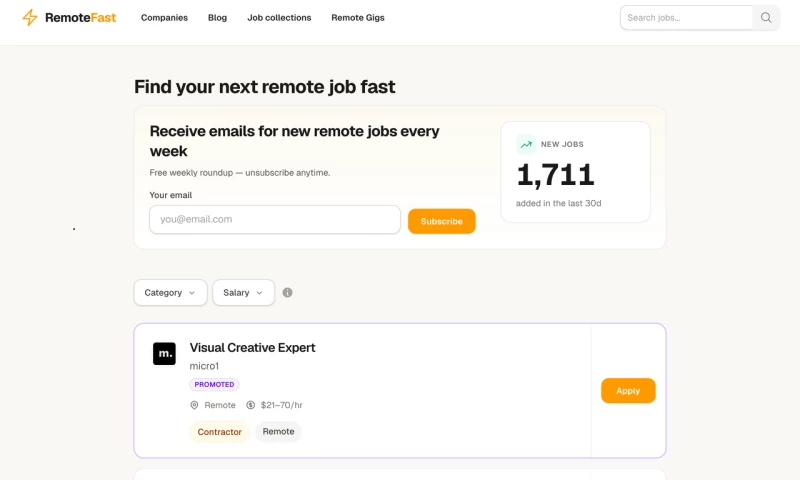Open the Remote Gigs nav item
Screen dimensions: 800x480
[x=358, y=18]
